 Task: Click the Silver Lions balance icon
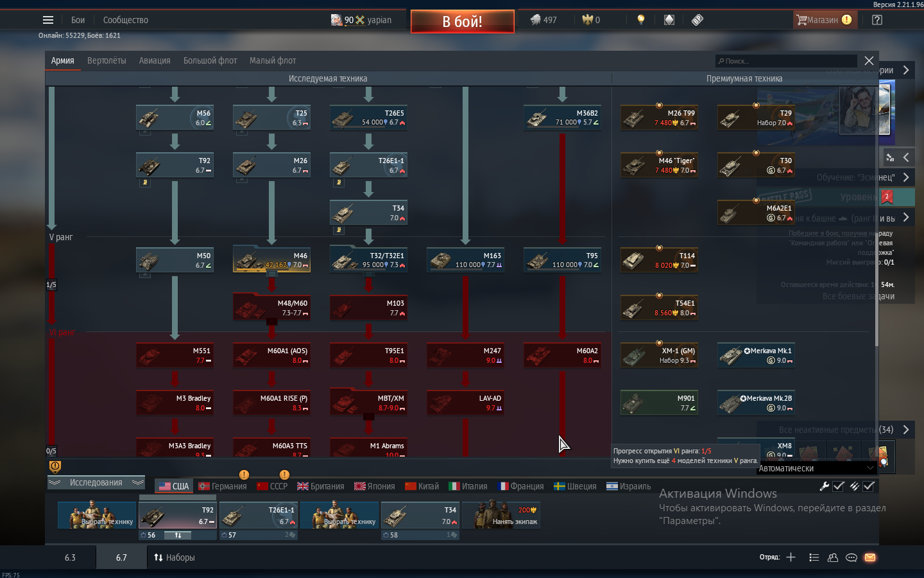pyautogui.click(x=535, y=20)
